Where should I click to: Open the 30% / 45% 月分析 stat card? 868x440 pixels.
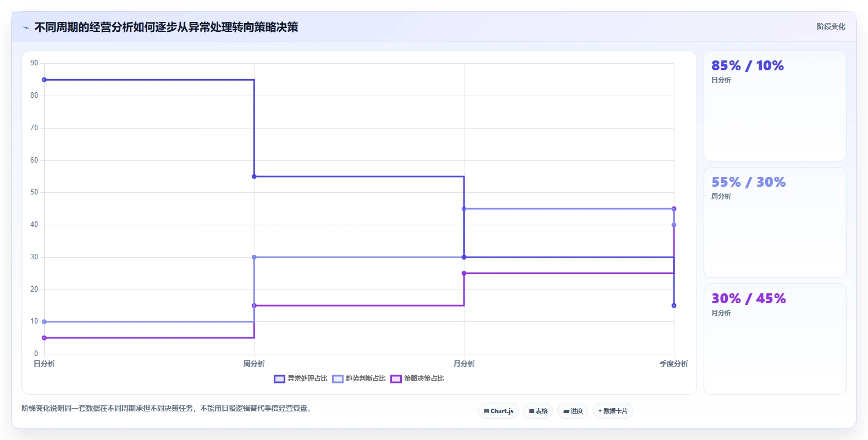coord(775,339)
